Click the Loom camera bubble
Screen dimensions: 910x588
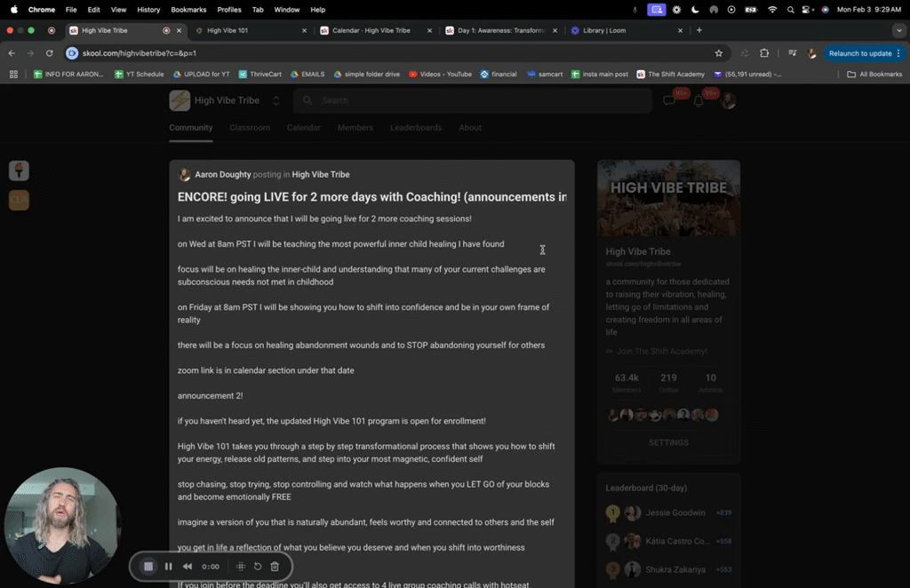63,525
